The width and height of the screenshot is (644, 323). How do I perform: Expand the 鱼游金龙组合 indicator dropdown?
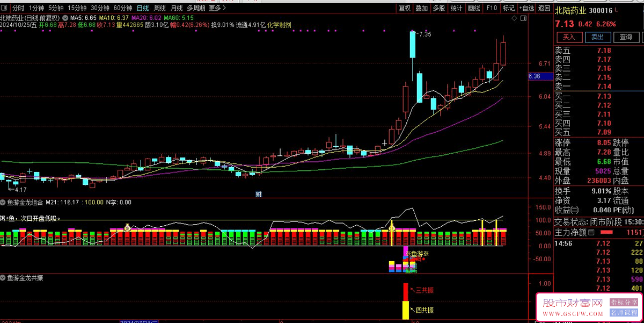pyautogui.click(x=3, y=203)
